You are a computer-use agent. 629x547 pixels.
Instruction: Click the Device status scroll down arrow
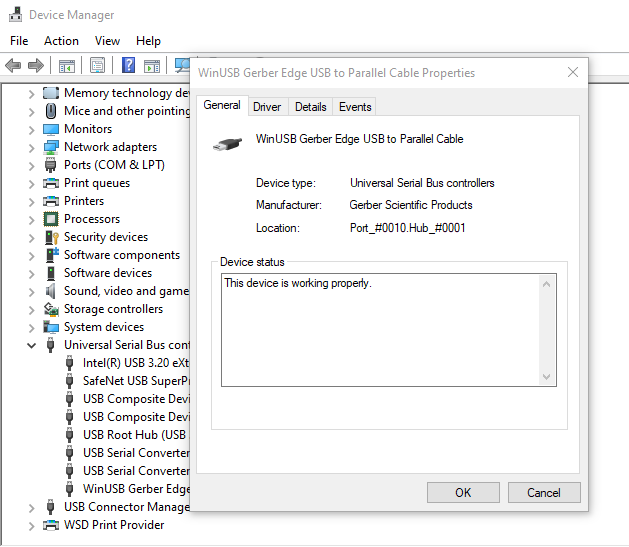point(546,377)
